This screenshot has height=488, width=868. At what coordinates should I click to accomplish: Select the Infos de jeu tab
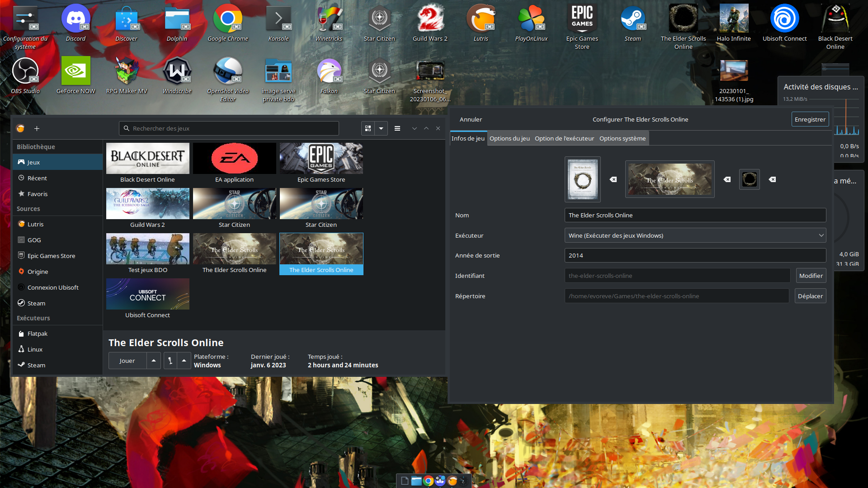468,138
